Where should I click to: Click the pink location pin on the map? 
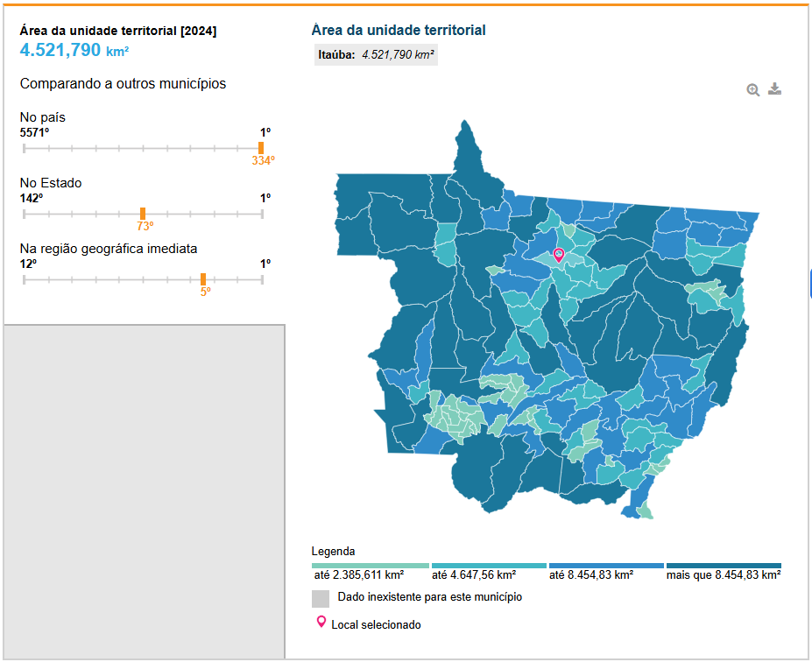point(559,254)
